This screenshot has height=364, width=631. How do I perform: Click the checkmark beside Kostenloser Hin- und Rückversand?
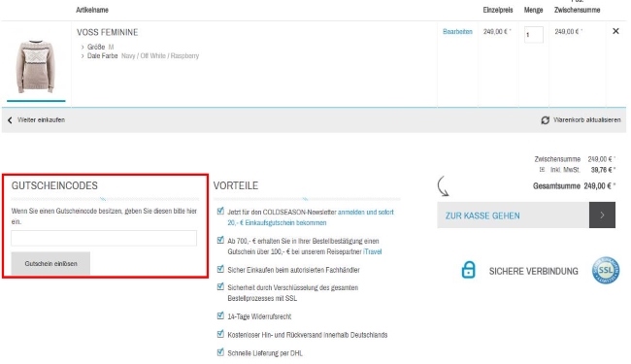pos(220,334)
